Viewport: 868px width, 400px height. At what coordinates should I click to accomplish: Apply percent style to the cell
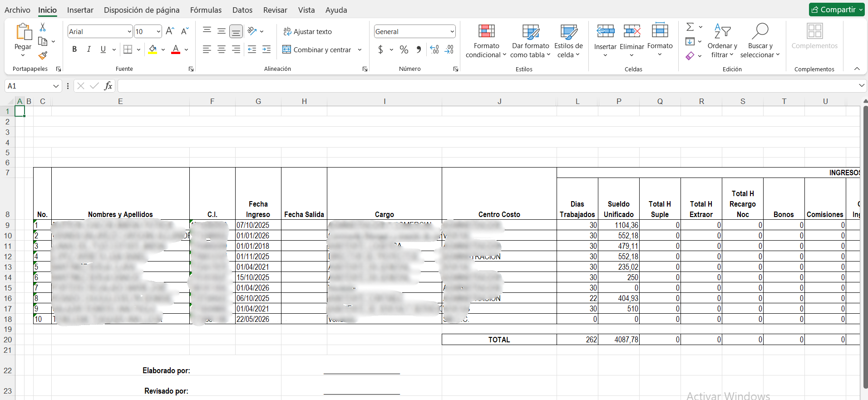click(404, 49)
